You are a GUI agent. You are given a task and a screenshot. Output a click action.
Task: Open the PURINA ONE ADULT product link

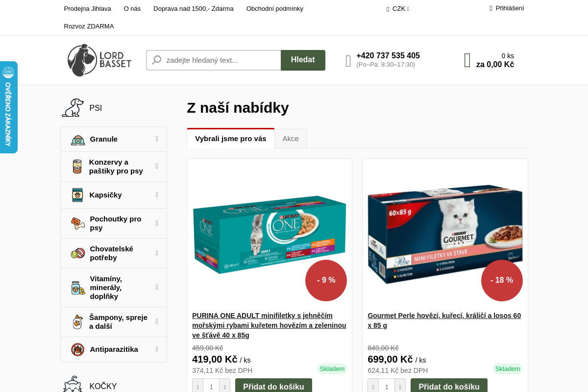click(x=269, y=325)
